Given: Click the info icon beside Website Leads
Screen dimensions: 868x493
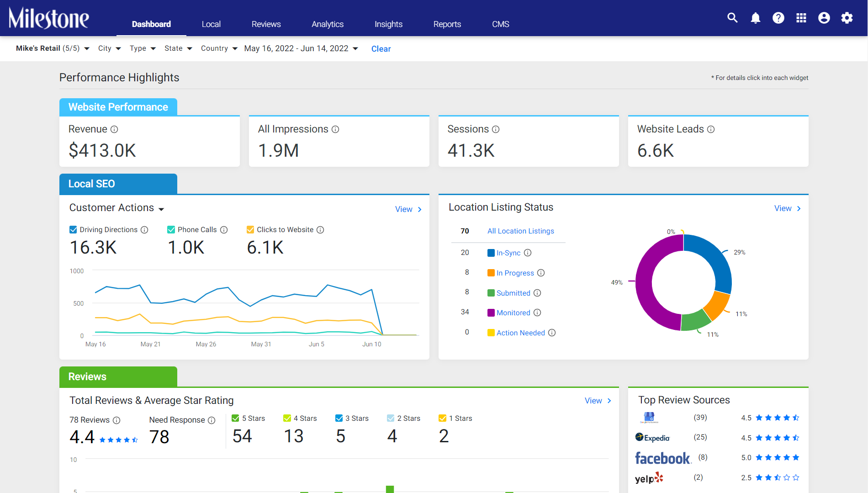Looking at the screenshot, I should click(x=711, y=129).
